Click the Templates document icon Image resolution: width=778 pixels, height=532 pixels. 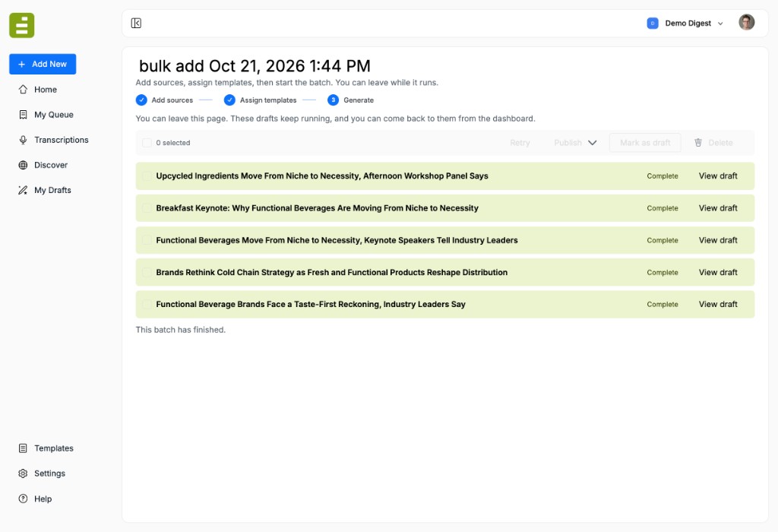click(23, 448)
